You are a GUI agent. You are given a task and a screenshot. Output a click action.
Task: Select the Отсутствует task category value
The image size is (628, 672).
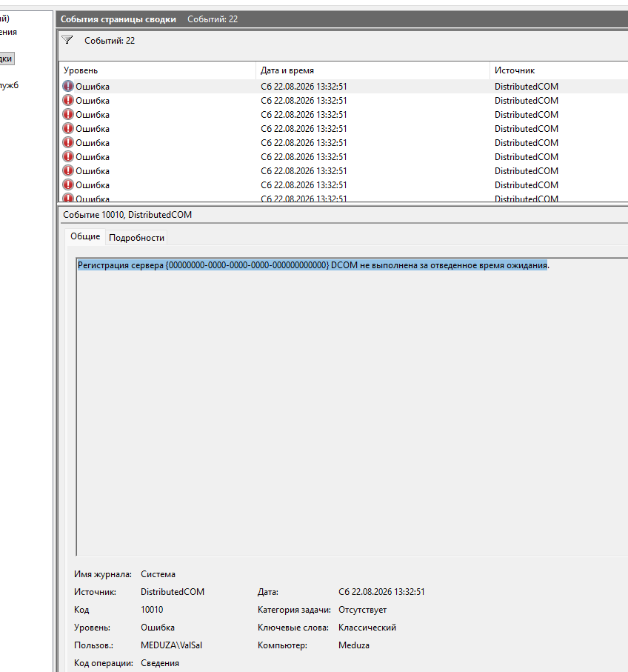362,610
